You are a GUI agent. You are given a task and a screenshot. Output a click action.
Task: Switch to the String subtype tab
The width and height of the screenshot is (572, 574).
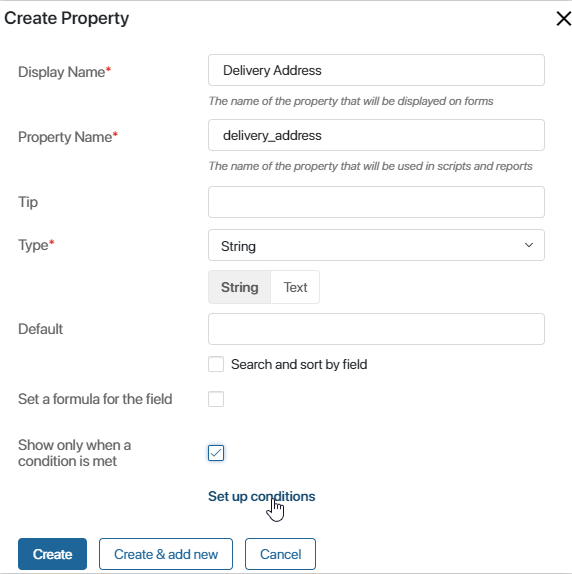point(239,287)
